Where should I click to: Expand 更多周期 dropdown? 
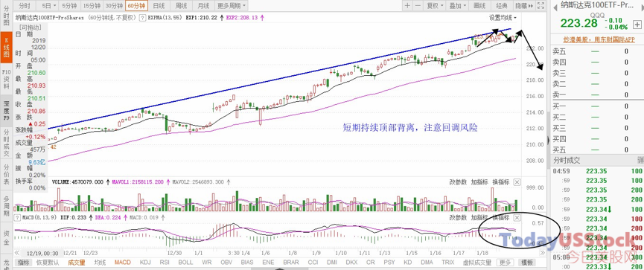[232, 6]
